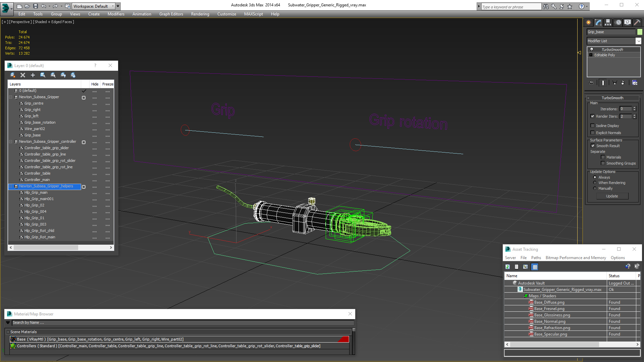Image resolution: width=644 pixels, height=362 pixels.
Task: Collapse the Newton_Subsea_Gripper_controller layer
Action: click(11, 142)
